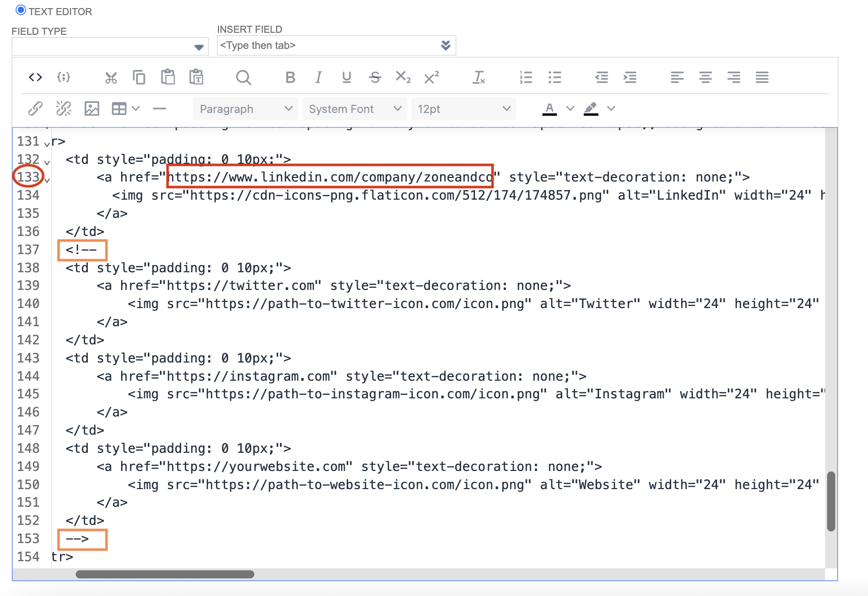
Task: Click line number 140 in gutter
Action: [x=28, y=304]
